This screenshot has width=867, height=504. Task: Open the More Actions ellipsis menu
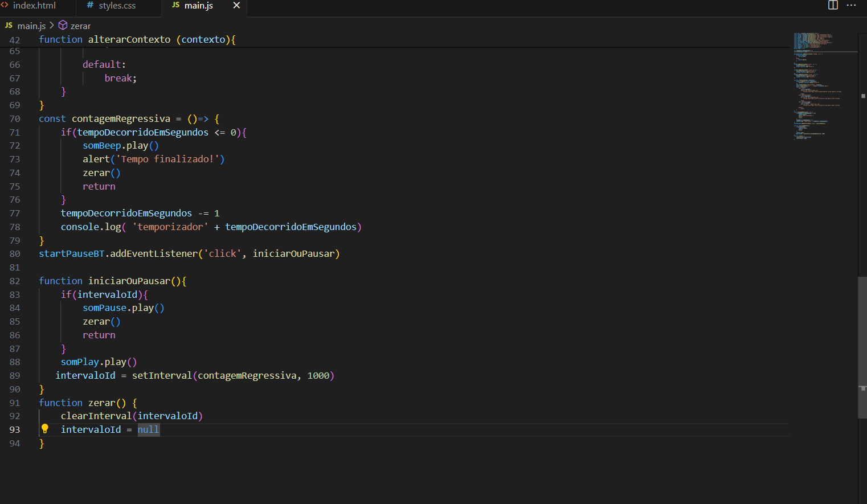[852, 5]
